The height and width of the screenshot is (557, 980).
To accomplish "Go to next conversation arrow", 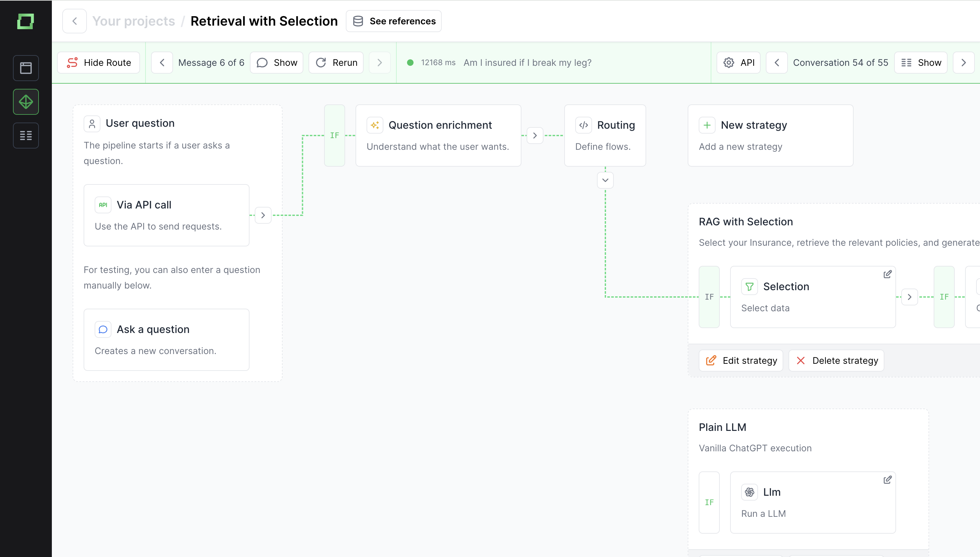I will 963,62.
